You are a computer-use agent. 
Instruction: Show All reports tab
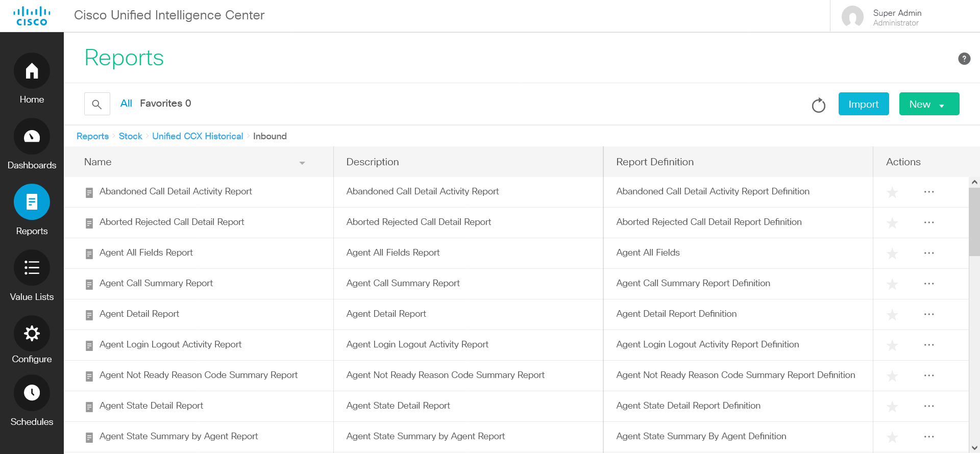126,104
